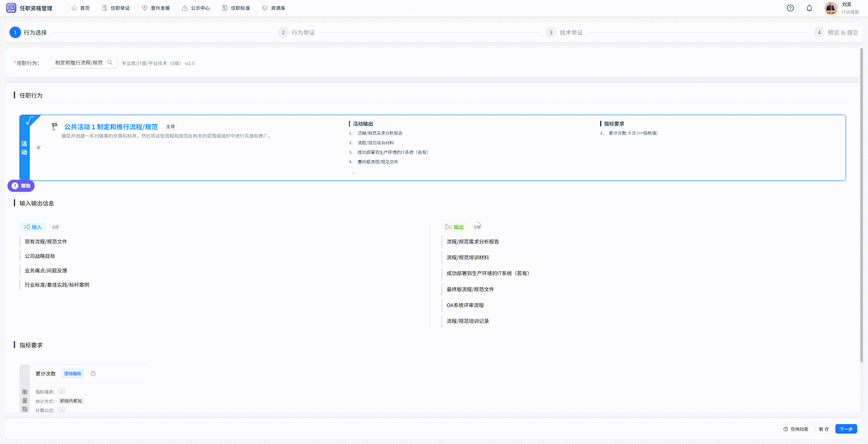Select the radio dot inside the activity card

[38, 147]
